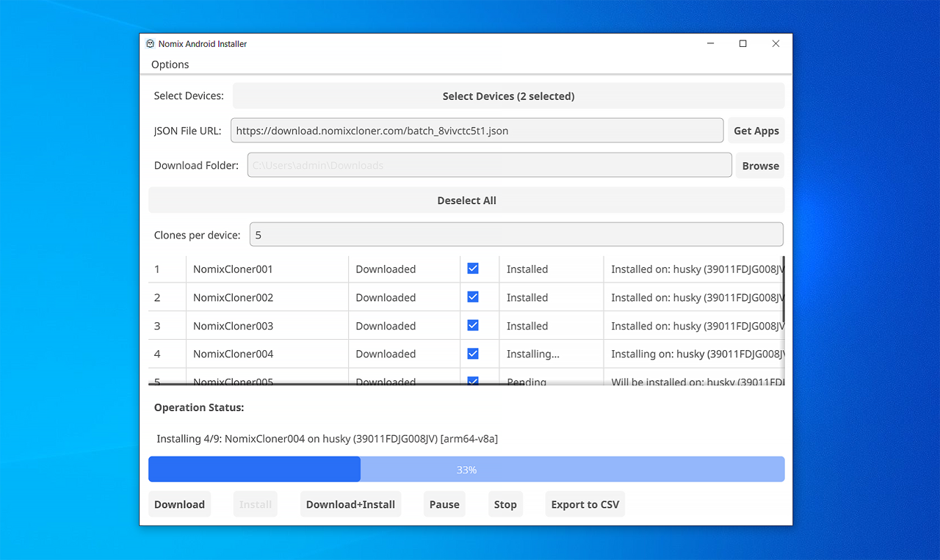Untick the NomixCloner003 checkbox
The image size is (940, 560).
[473, 325]
